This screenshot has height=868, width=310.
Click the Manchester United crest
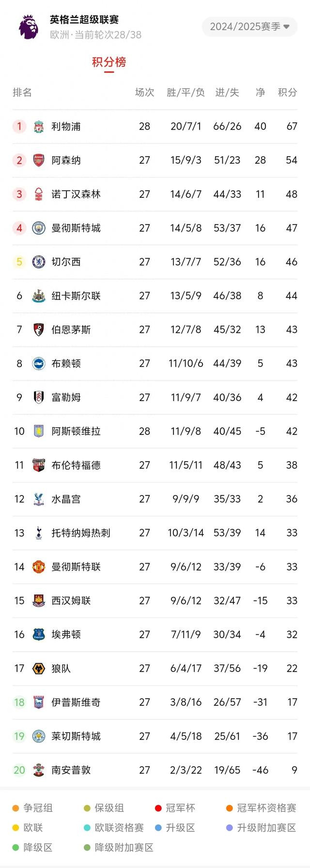39,567
